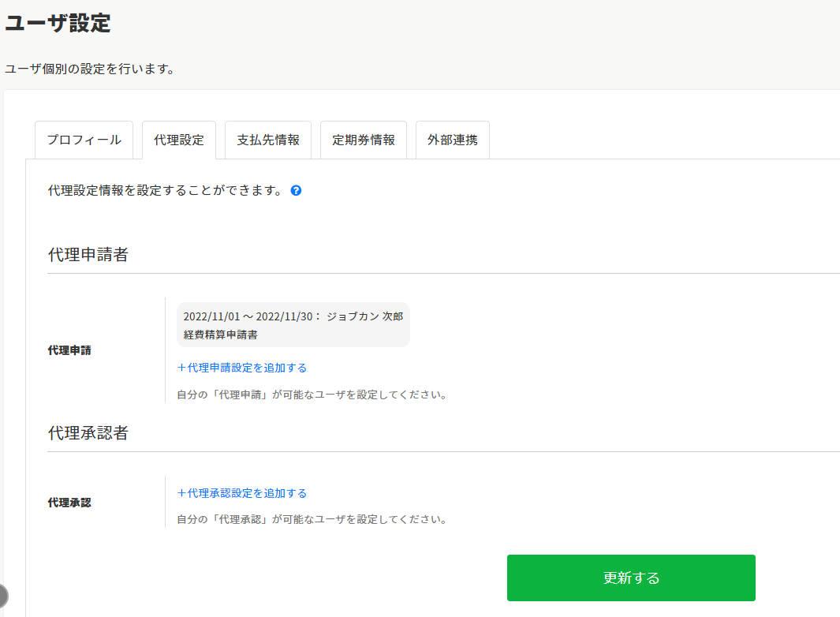The height and width of the screenshot is (617, 840).
Task: Click the gray circle icon at bottom-left edge
Action: pyautogui.click(x=3, y=595)
